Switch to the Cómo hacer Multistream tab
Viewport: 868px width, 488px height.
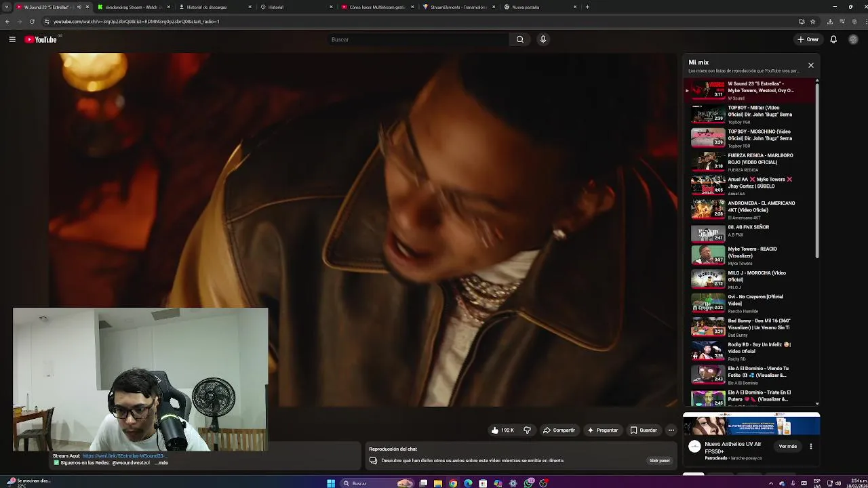coord(377,7)
